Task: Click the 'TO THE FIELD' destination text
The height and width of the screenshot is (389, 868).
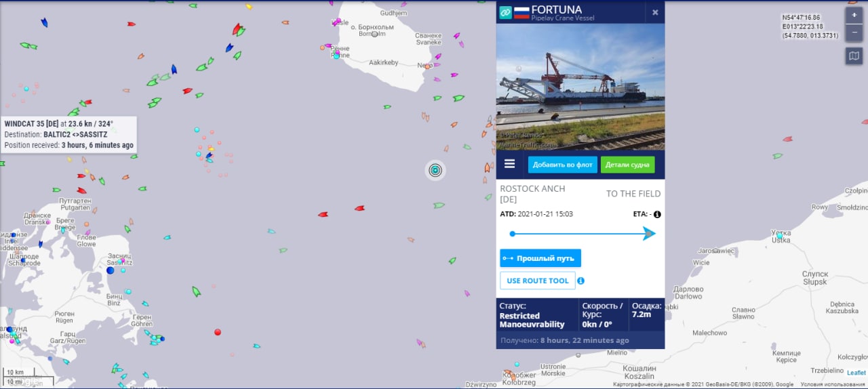Action: click(x=633, y=194)
